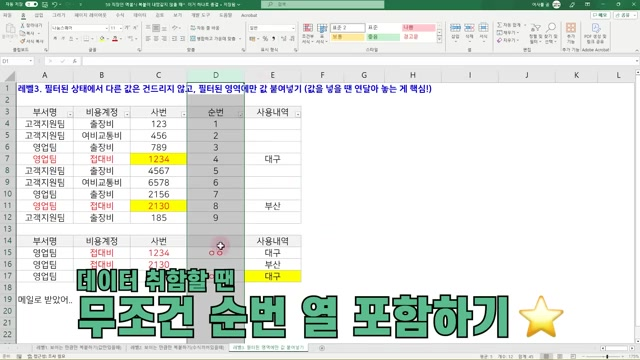Click the Save icon in title bar
This screenshot has height=360, width=640.
(45, 4)
